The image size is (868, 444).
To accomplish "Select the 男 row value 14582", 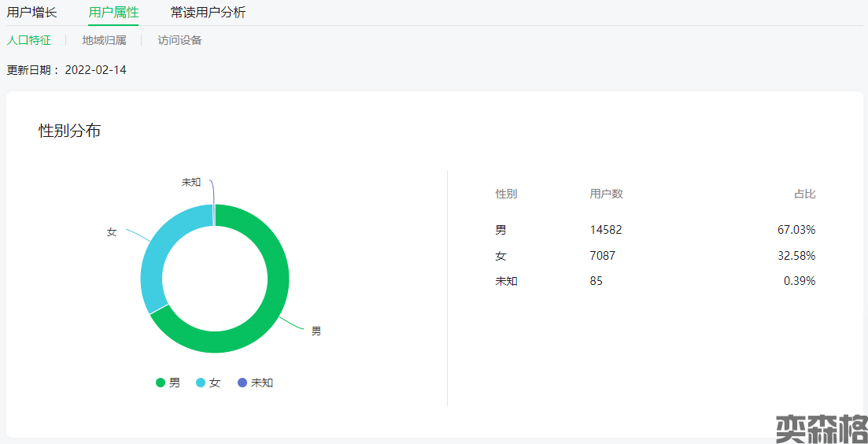I will 605,230.
